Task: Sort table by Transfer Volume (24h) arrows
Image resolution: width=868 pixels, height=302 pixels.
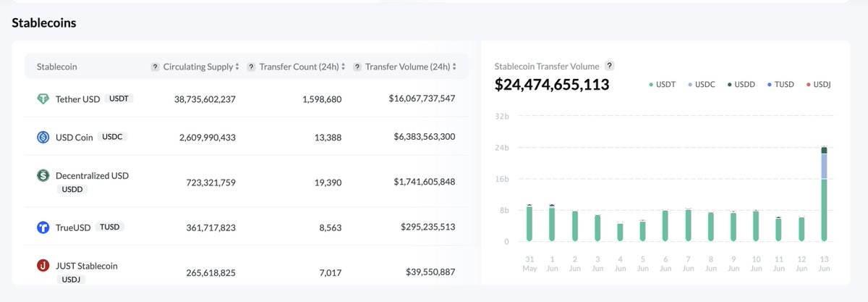Action: 454,67
